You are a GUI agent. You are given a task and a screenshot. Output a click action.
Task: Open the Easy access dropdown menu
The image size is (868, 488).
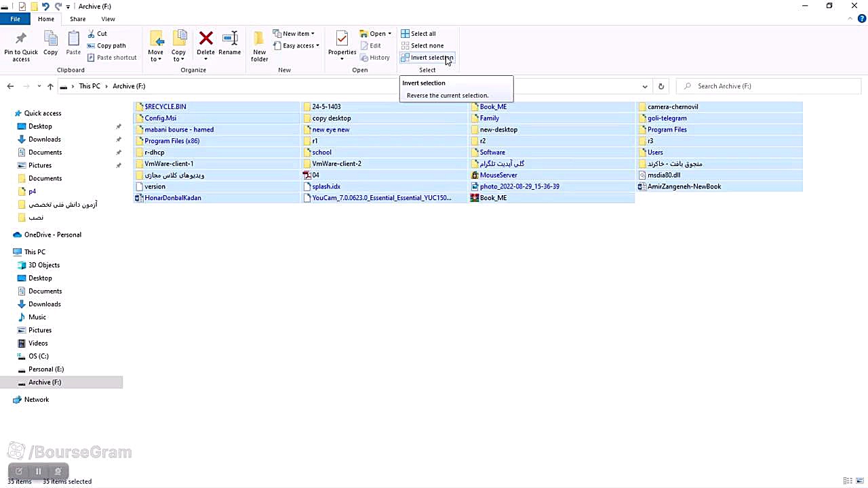297,45
